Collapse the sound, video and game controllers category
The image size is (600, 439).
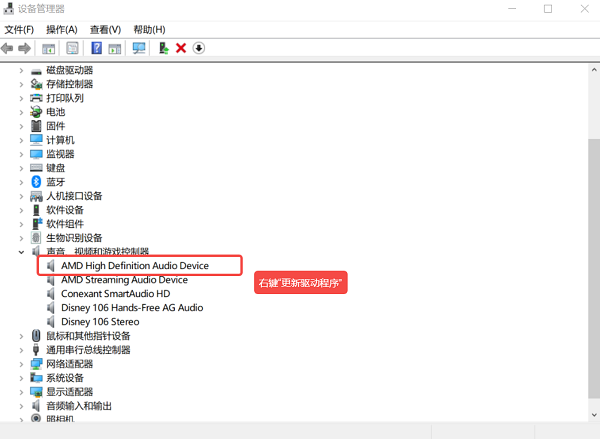click(x=22, y=252)
